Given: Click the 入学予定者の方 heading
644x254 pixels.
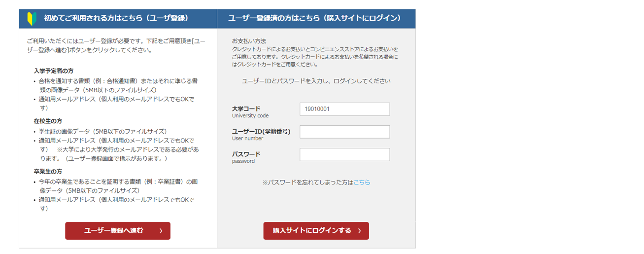Looking at the screenshot, I should tap(54, 71).
